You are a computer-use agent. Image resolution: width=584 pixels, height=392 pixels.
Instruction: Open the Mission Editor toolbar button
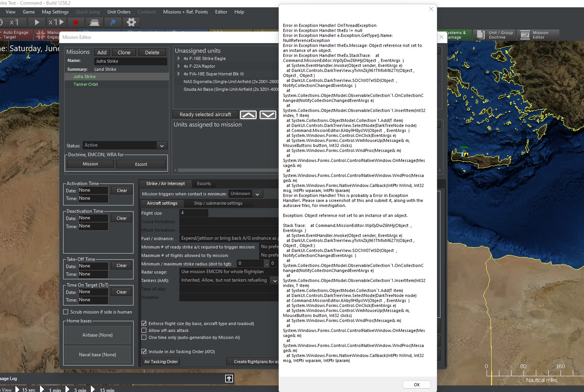(x=538, y=35)
